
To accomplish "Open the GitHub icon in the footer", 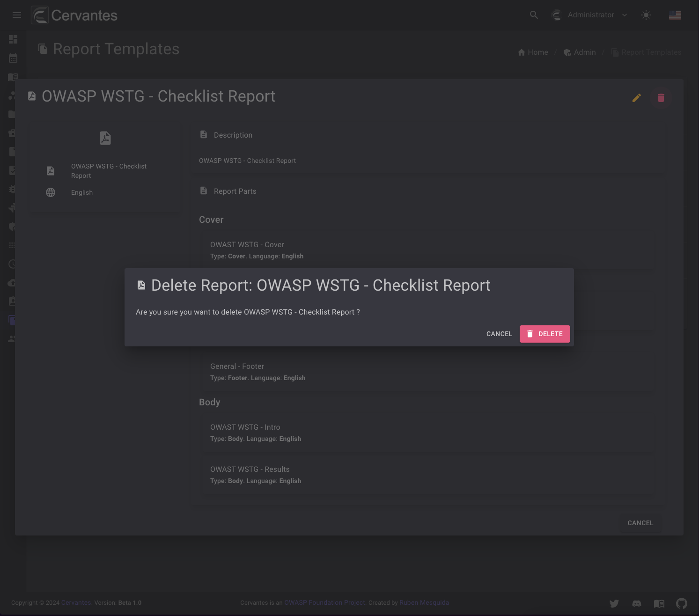I will click(x=682, y=603).
